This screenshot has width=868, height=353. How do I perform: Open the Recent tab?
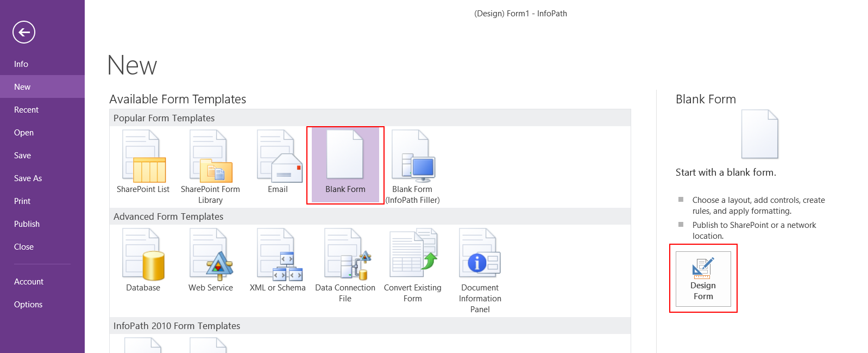[42, 109]
